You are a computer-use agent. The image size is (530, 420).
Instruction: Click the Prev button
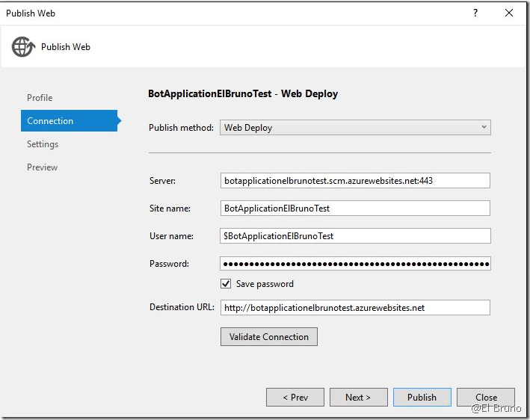pos(295,398)
